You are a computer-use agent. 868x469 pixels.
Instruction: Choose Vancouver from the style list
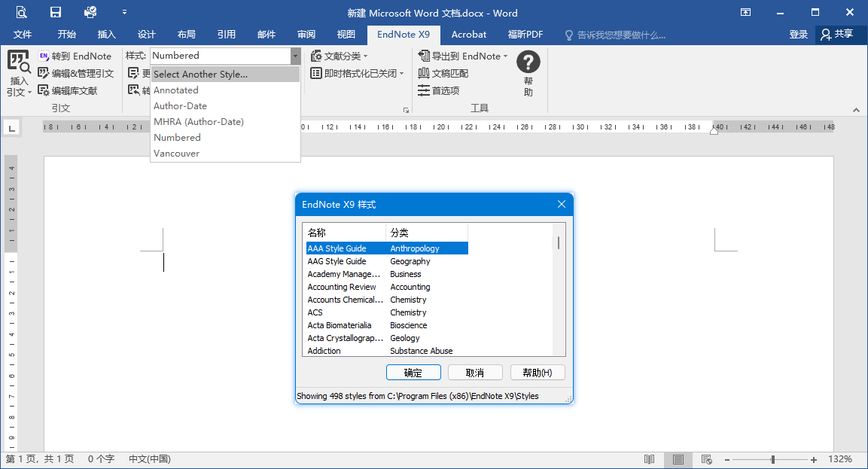[176, 153]
